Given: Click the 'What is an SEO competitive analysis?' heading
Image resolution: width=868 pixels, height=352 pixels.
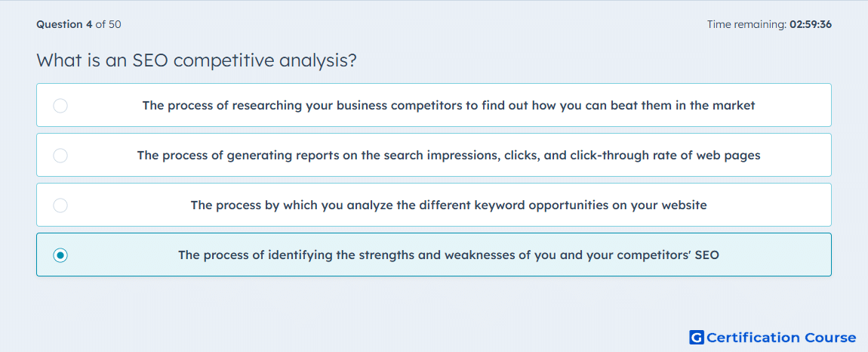Looking at the screenshot, I should (196, 60).
